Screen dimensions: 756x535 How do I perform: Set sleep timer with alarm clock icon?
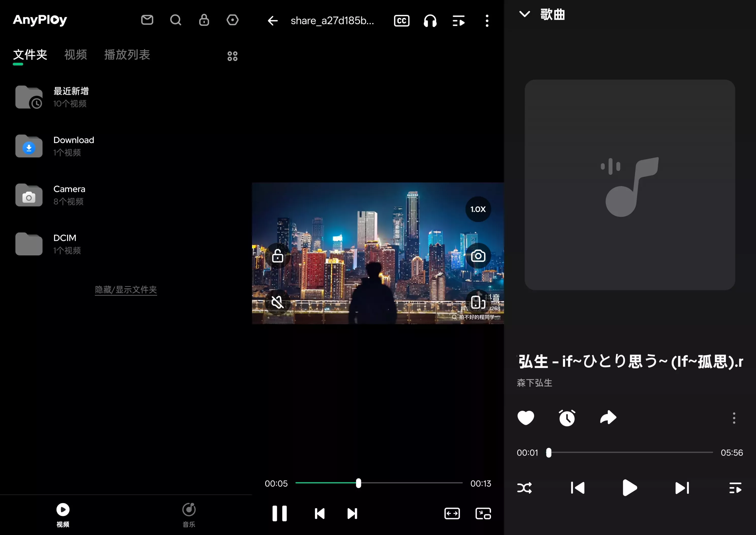567,418
